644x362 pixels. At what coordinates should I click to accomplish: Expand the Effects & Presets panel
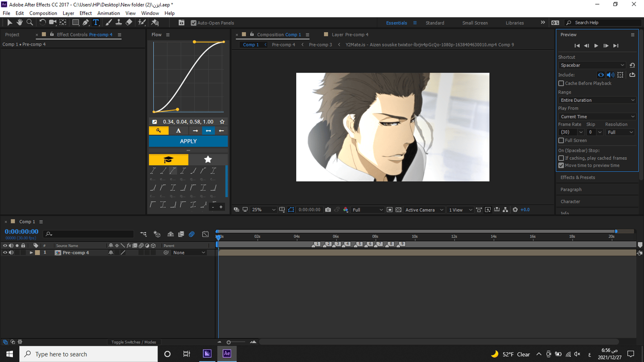[x=577, y=177]
